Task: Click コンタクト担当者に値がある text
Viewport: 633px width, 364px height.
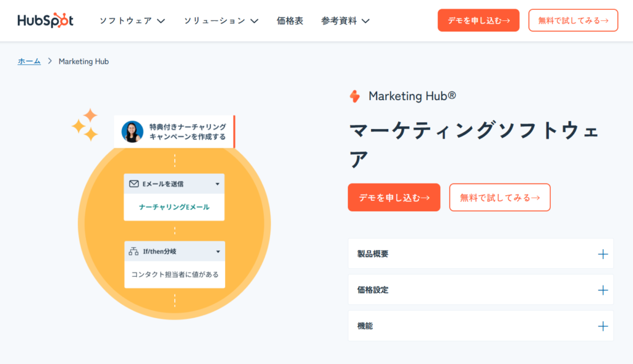Action: [x=175, y=274]
